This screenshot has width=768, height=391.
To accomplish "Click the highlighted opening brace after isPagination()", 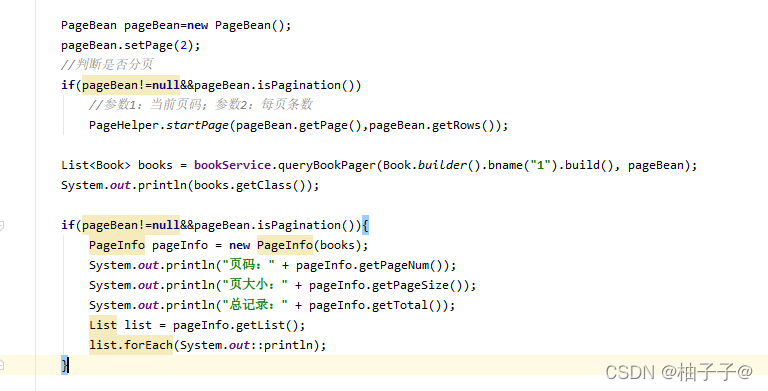I will (x=365, y=225).
